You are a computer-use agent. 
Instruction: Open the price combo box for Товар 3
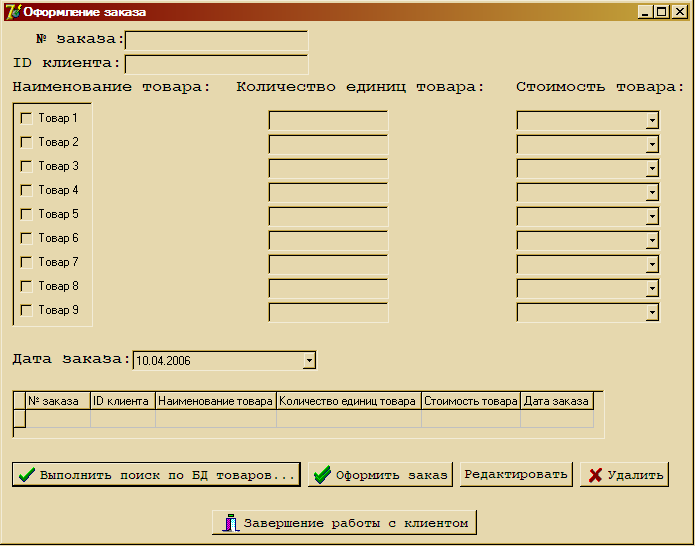(x=652, y=168)
